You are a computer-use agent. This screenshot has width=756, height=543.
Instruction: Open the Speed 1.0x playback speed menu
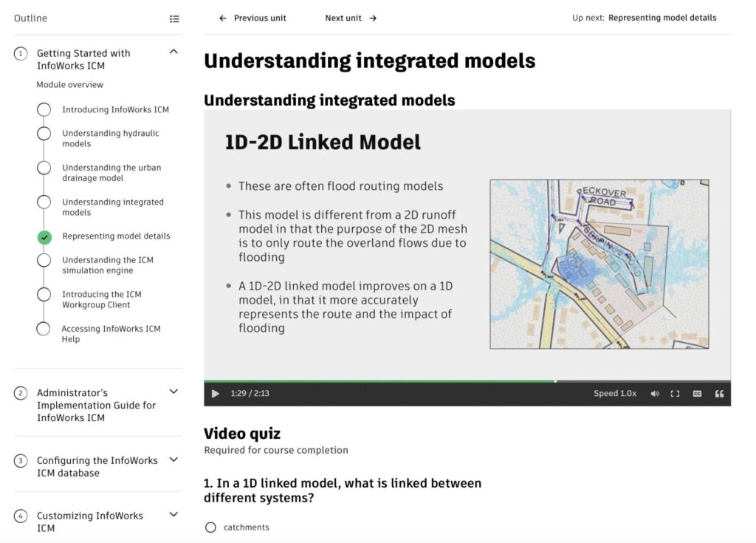(615, 393)
